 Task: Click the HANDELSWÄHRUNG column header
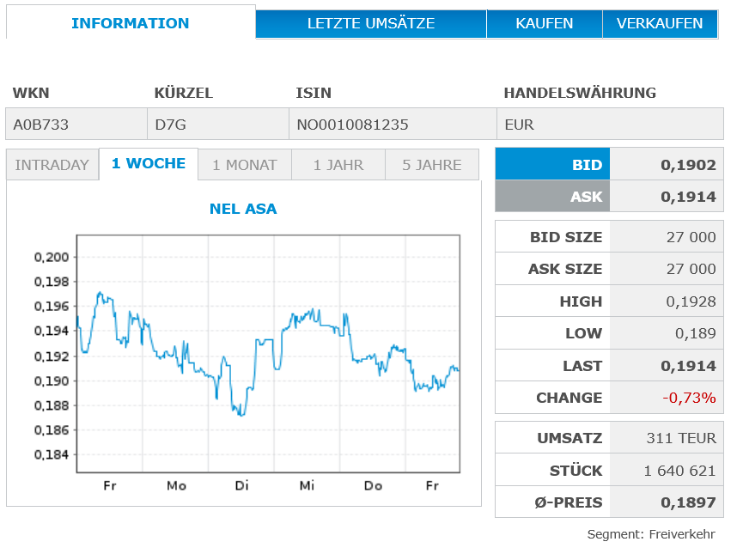pos(580,93)
